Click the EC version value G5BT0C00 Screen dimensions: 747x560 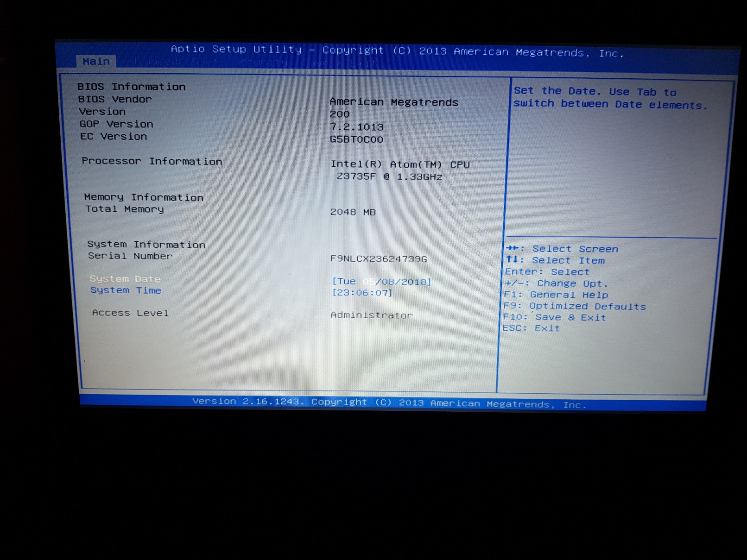pos(357,139)
